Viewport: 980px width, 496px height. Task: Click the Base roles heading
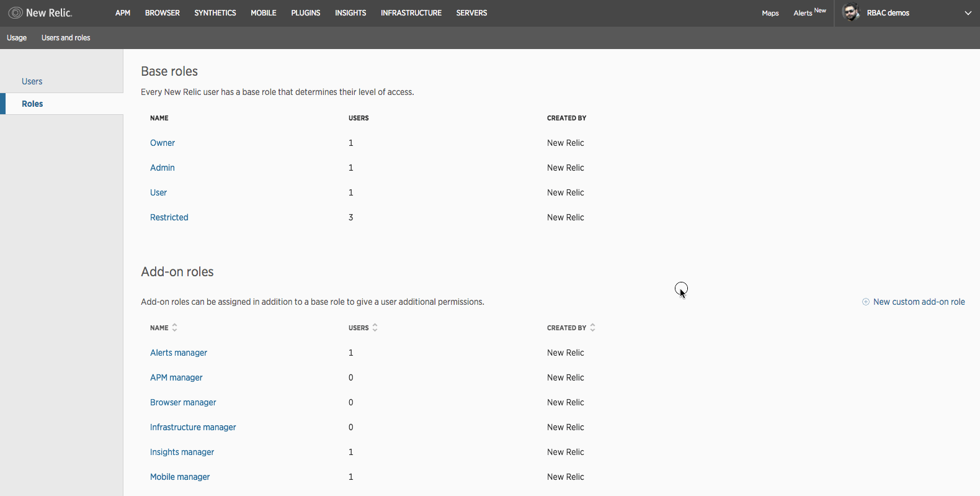click(169, 71)
